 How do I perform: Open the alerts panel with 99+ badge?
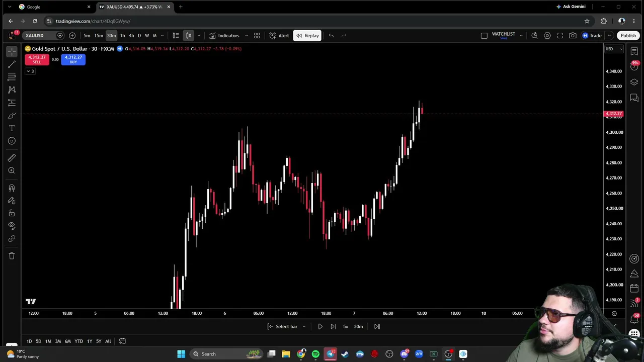click(x=634, y=66)
